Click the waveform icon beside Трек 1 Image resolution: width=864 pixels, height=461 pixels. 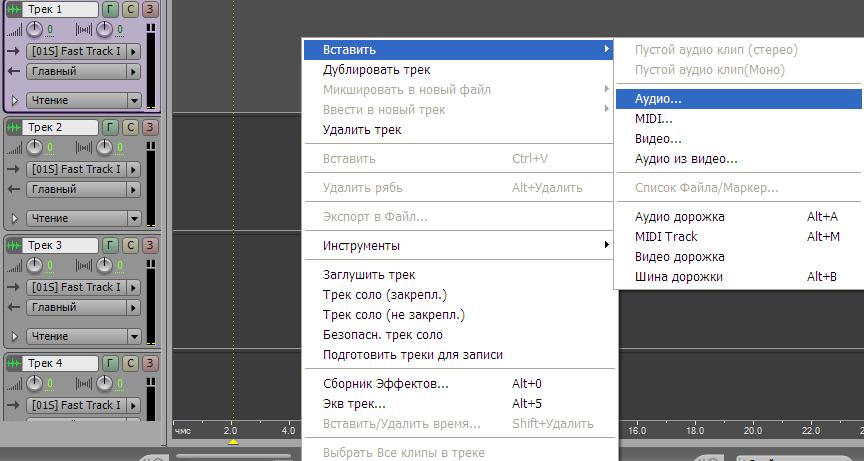tap(14, 9)
